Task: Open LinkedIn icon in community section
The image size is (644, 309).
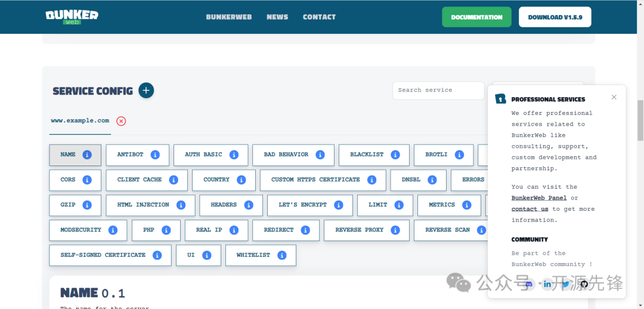Action: click(547, 284)
